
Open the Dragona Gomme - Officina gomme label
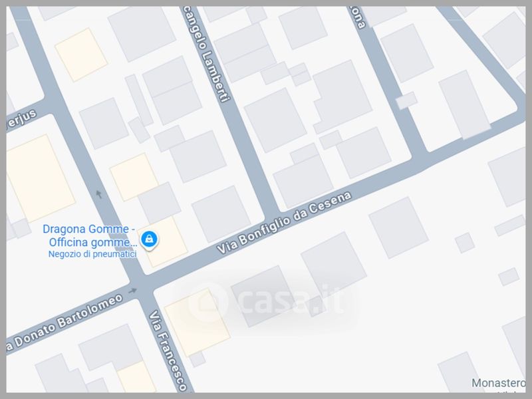click(90, 235)
